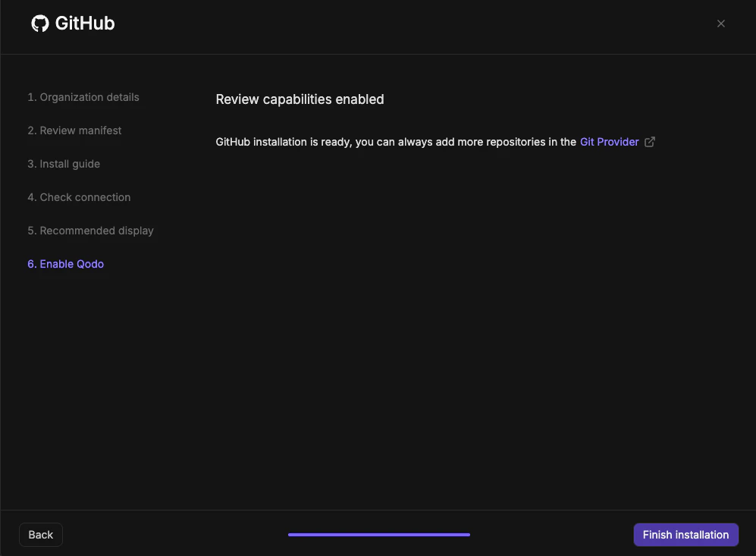Select step 2 Review manifest
The image size is (756, 556).
(74, 130)
